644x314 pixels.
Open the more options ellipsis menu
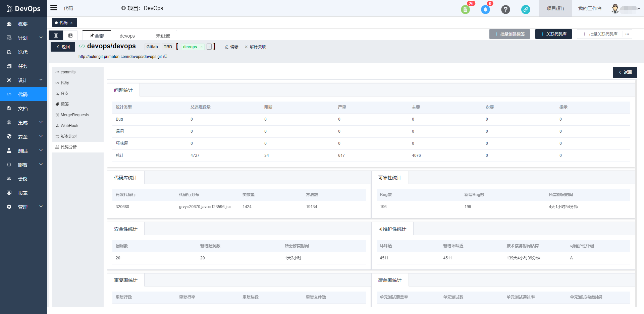[x=627, y=34]
